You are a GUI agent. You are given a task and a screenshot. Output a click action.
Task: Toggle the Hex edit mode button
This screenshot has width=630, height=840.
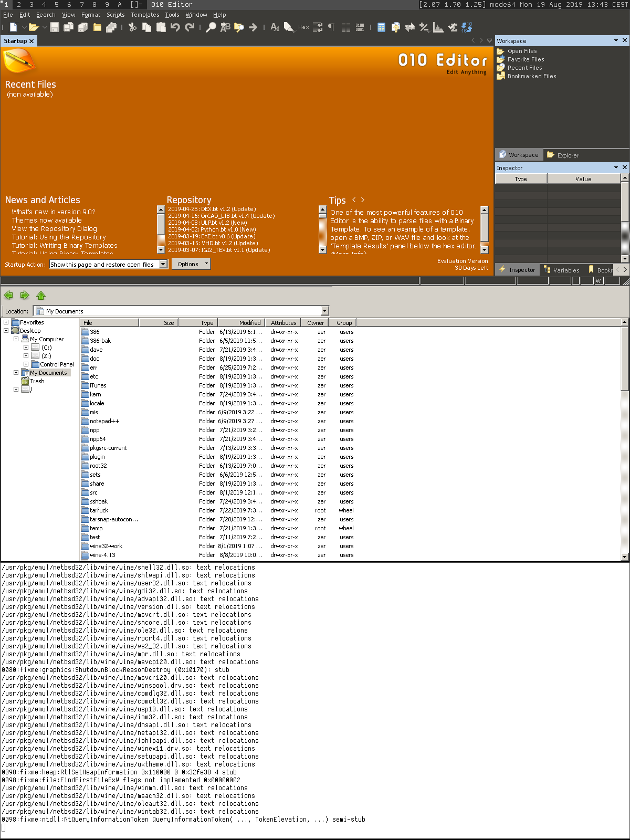[303, 27]
